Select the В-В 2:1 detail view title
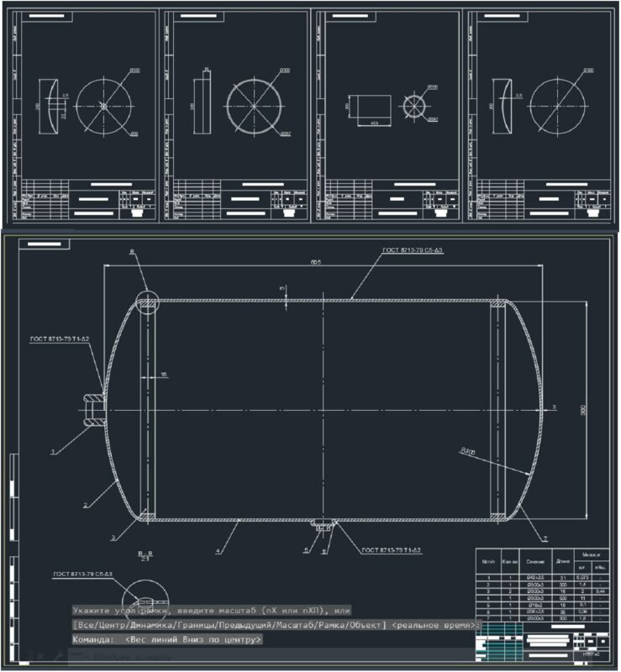Screen dimensions: 621x672 [145, 556]
